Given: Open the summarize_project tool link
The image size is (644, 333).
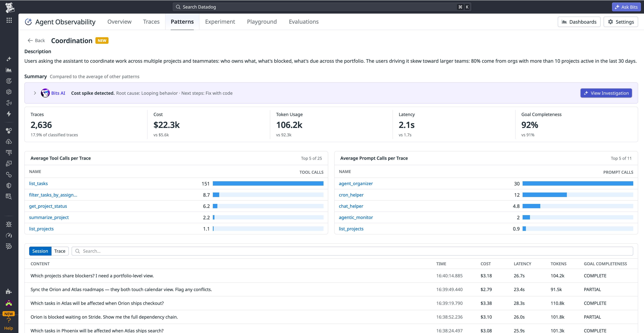Looking at the screenshot, I should pyautogui.click(x=49, y=217).
